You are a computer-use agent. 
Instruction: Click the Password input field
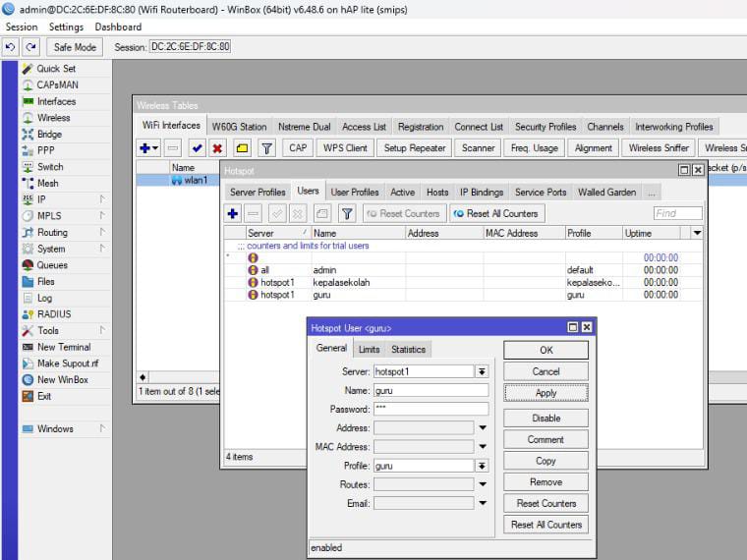click(431, 409)
